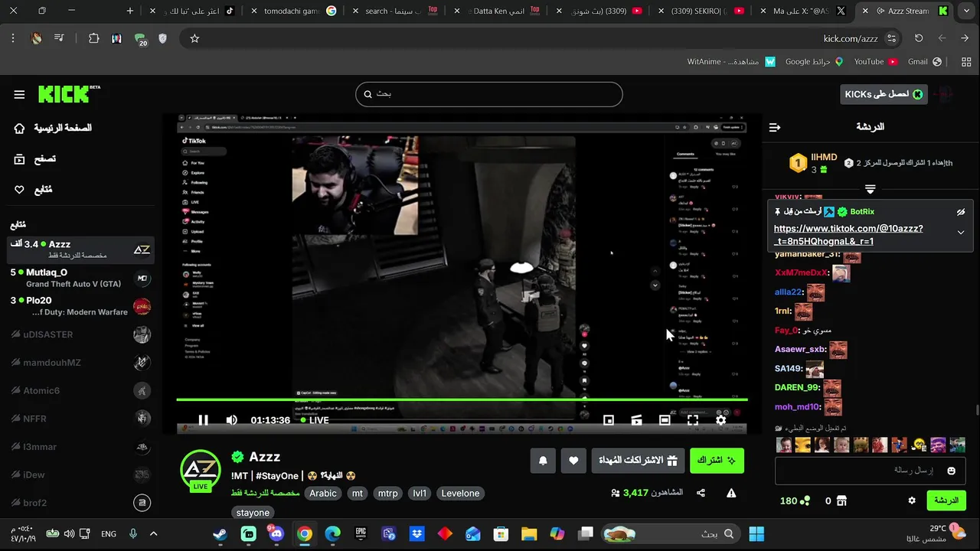This screenshot has width=980, height=551.
Task: Open offline channel NFFR
Action: click(80, 419)
